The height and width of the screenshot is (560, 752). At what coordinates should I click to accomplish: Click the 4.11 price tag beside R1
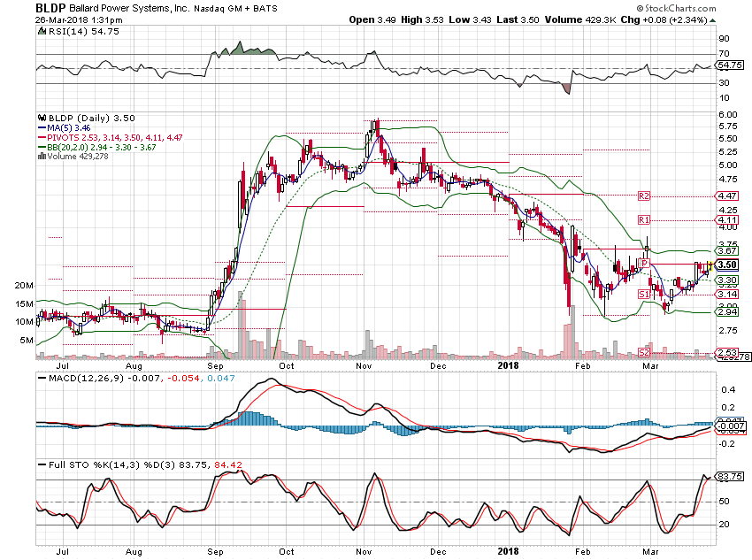click(x=728, y=219)
